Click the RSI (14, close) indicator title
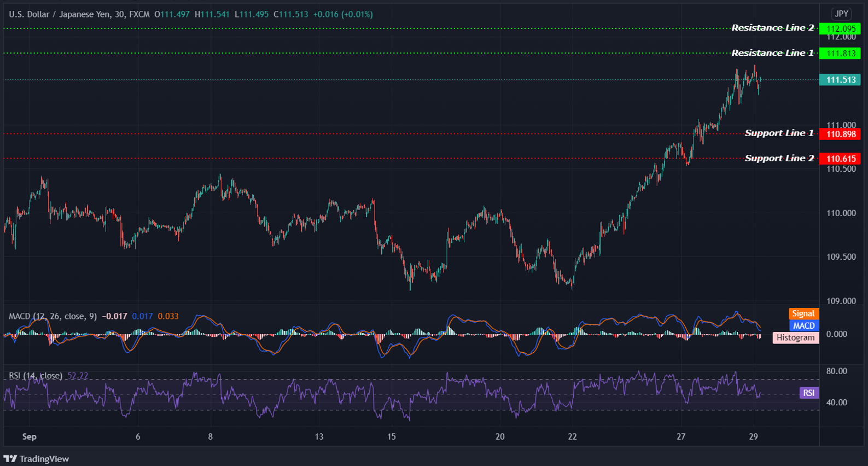 pyautogui.click(x=36, y=376)
